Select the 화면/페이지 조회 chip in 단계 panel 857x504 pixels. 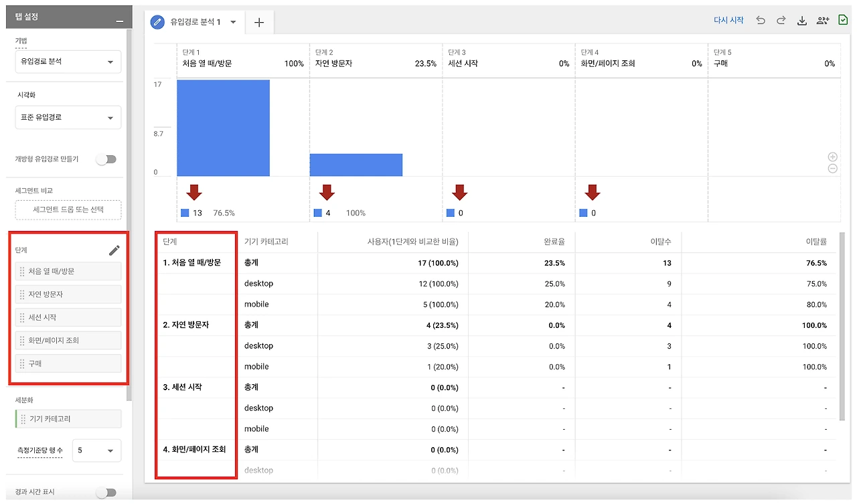(68, 341)
